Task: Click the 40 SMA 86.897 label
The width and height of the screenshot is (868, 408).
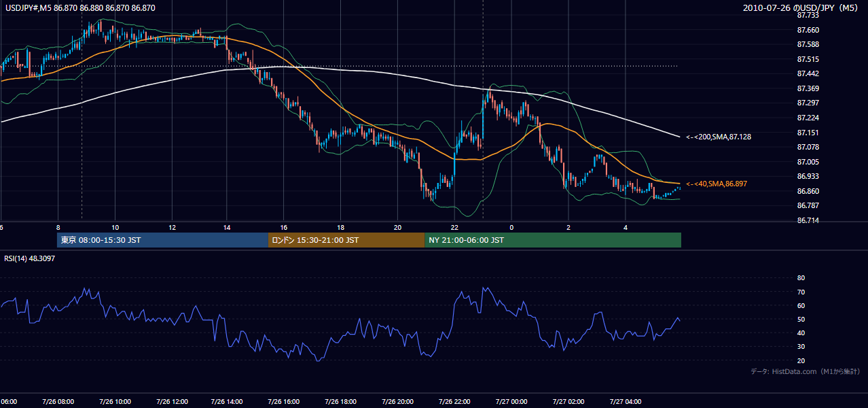Action: pos(717,184)
